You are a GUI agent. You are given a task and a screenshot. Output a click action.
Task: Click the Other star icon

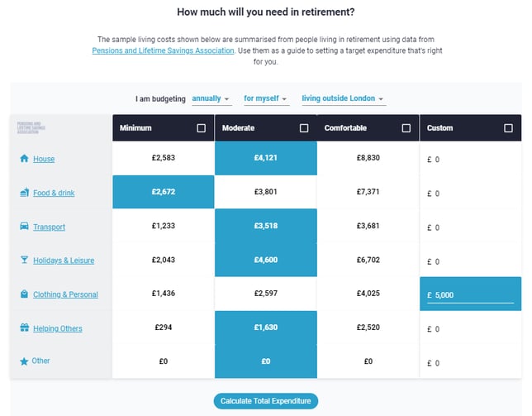click(x=24, y=361)
